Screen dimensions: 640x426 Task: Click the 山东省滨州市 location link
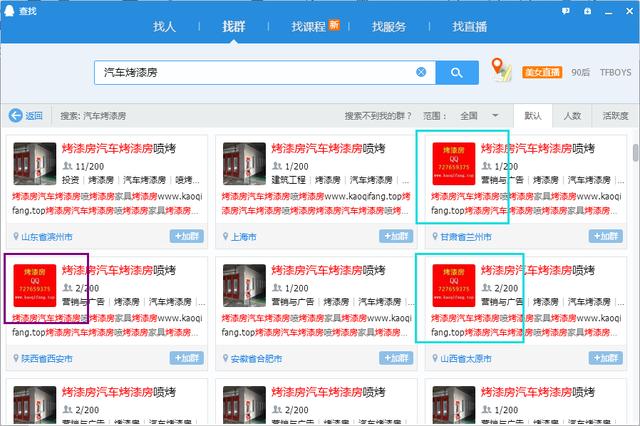[x=47, y=237]
